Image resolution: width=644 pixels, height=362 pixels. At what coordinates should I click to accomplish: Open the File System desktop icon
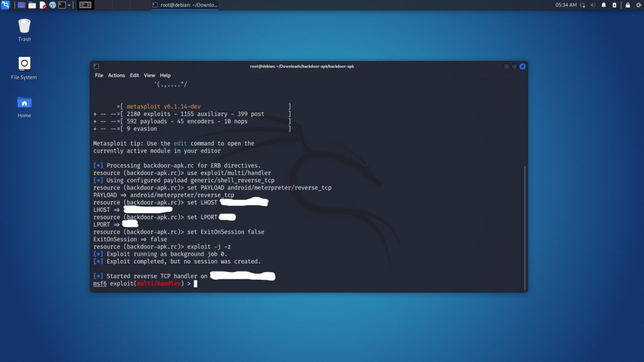coord(24,68)
